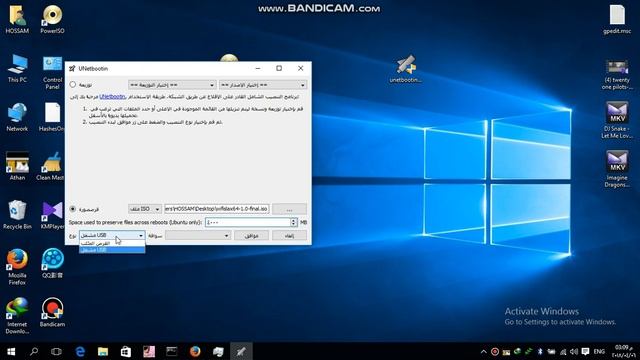Select the DJ Snake MKV file

(617, 120)
